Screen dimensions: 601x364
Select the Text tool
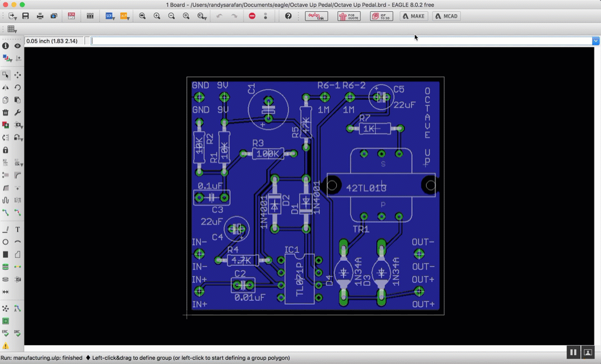(x=18, y=229)
